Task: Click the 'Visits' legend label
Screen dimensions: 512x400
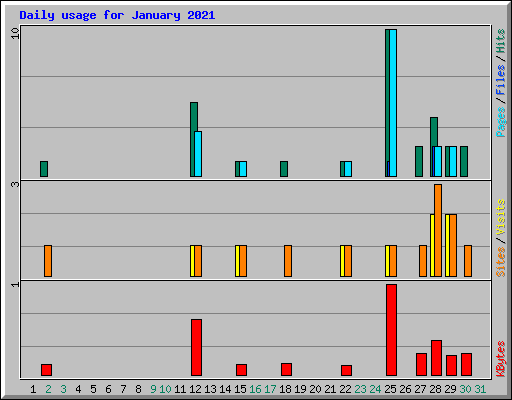Action: pyautogui.click(x=500, y=218)
